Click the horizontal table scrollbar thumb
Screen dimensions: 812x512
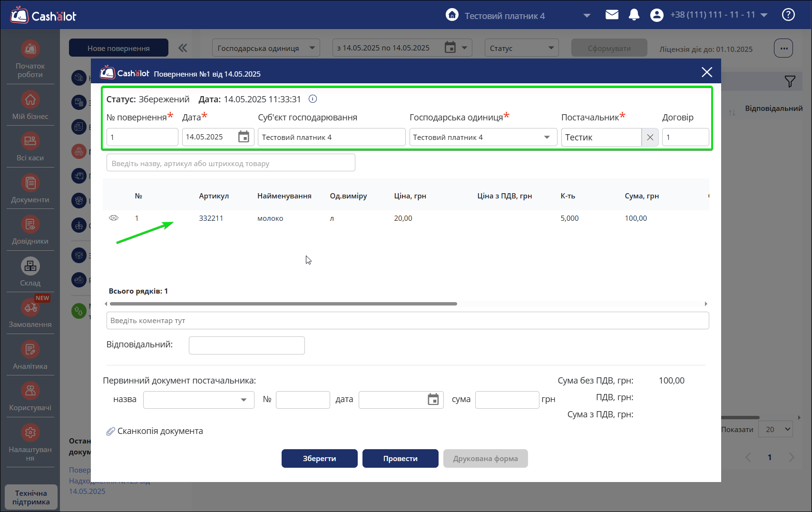coord(284,304)
